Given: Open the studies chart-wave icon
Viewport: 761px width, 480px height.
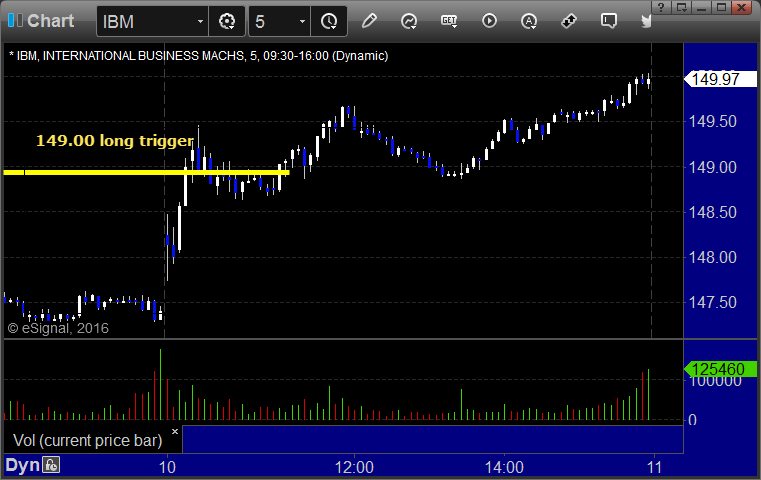Looking at the screenshot, I should (409, 21).
